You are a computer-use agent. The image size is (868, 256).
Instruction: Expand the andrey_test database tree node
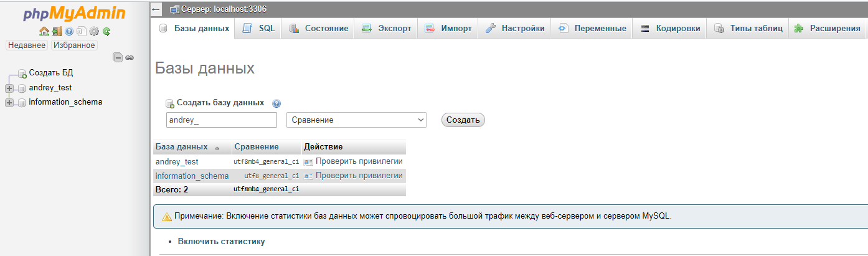point(9,88)
